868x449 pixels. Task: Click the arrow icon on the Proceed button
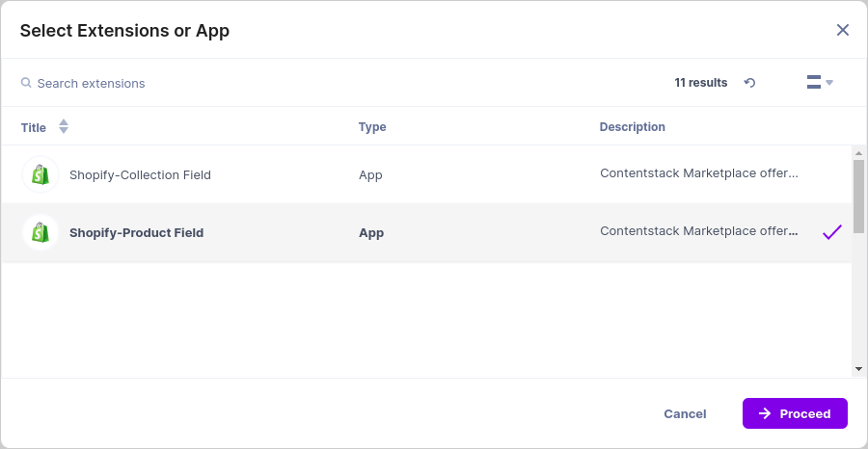click(765, 413)
